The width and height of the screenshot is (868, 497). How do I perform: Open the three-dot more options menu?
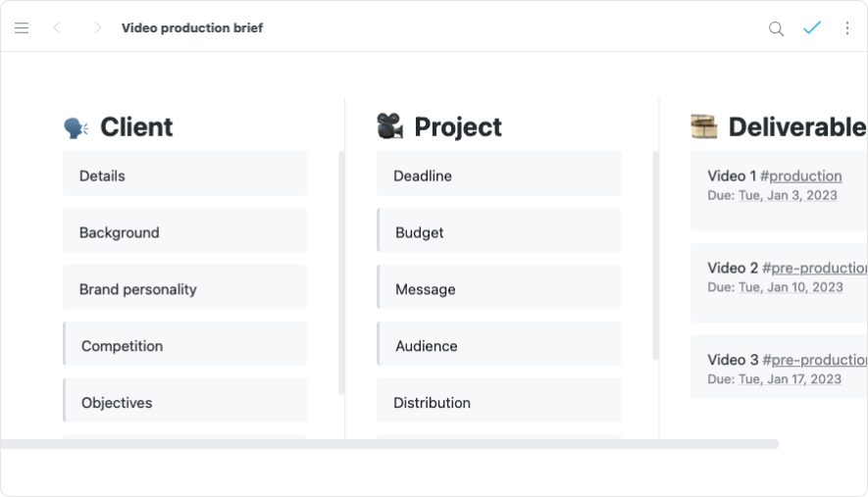tap(847, 28)
